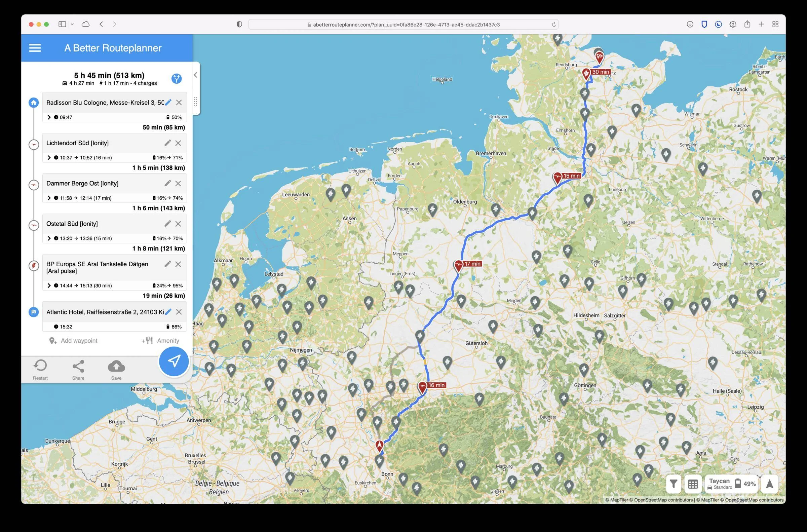This screenshot has width=807, height=532.
Task: Save the plan to cloud
Action: point(116,370)
